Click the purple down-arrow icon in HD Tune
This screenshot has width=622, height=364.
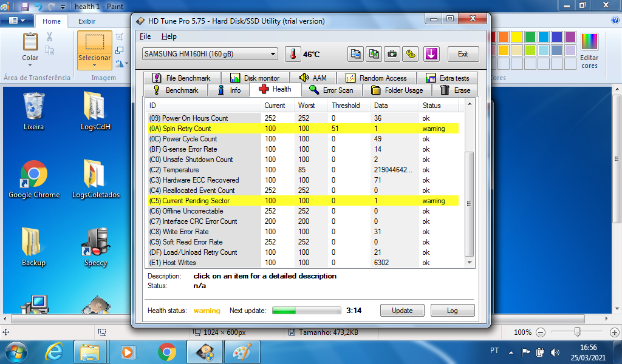click(431, 54)
